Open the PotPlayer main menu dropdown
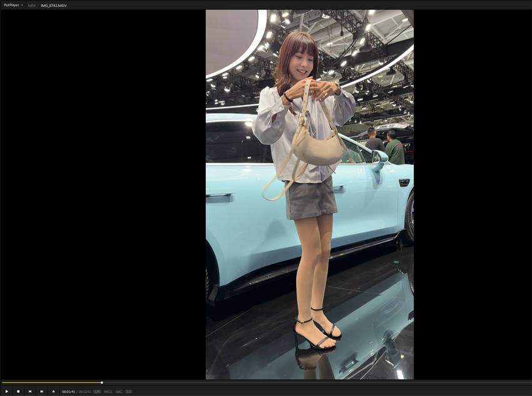The height and width of the screenshot is (396, 532). (13, 5)
